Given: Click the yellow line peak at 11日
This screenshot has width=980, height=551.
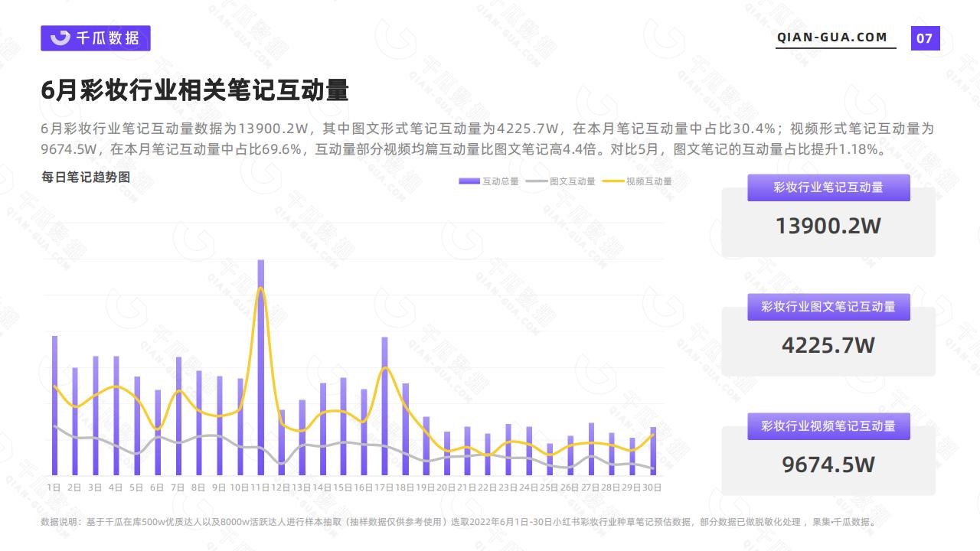Looking at the screenshot, I should coord(261,289).
